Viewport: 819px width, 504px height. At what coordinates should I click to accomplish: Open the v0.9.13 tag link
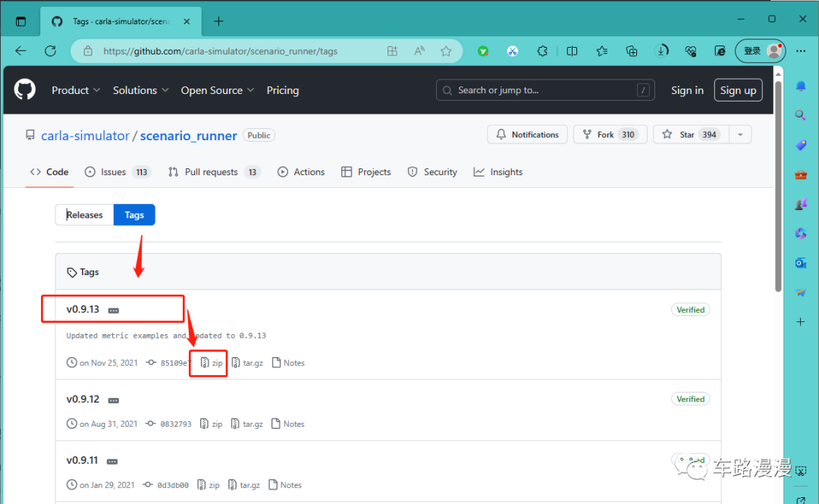pyautogui.click(x=83, y=309)
